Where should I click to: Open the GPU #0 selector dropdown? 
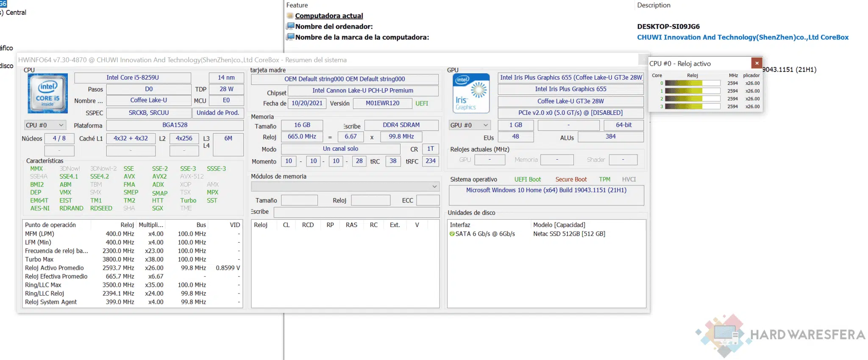pyautogui.click(x=470, y=125)
